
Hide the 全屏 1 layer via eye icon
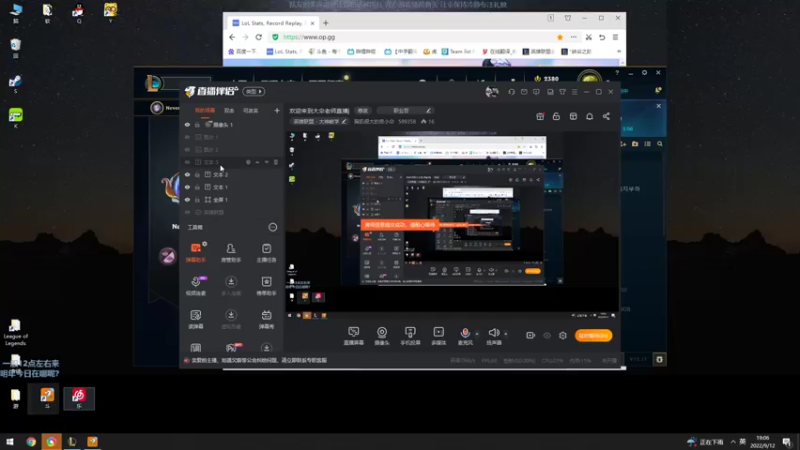click(187, 199)
